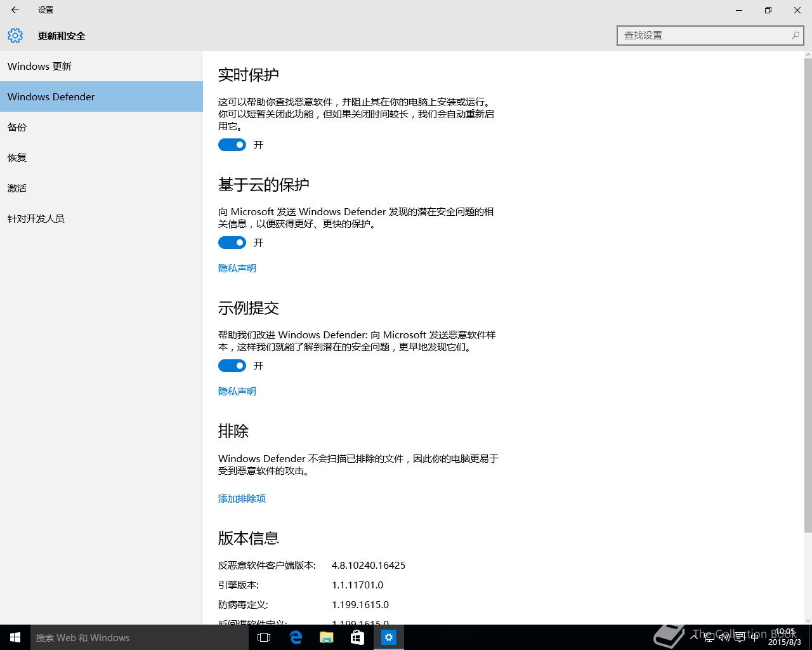Open File Explorer from the taskbar
The width and height of the screenshot is (812, 650).
(x=327, y=637)
